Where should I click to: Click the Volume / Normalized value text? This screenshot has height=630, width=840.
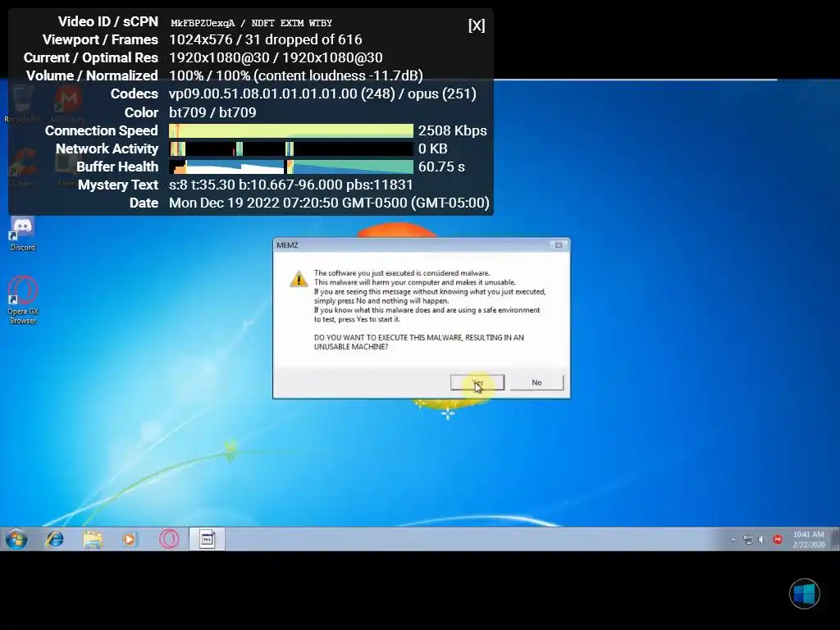pyautogui.click(x=295, y=75)
